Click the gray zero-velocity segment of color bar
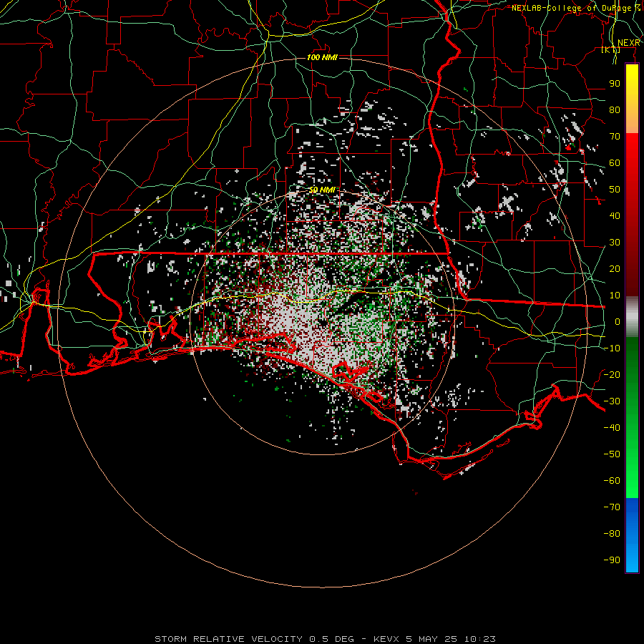This screenshot has height=644, width=644. tap(632, 317)
